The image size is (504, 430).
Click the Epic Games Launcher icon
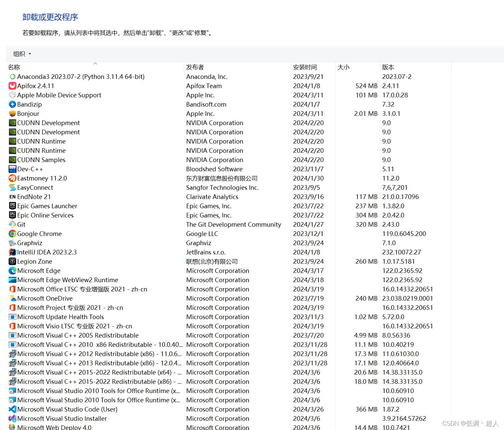(x=13, y=206)
